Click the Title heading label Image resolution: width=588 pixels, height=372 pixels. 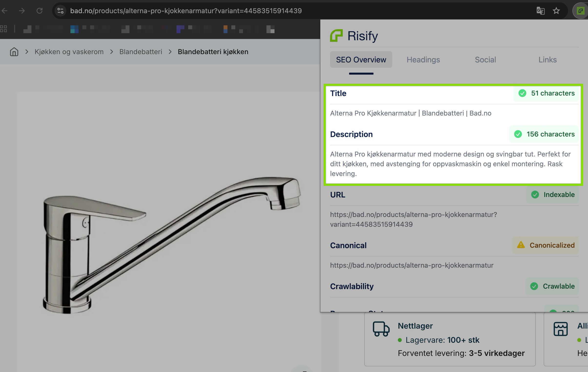(338, 93)
